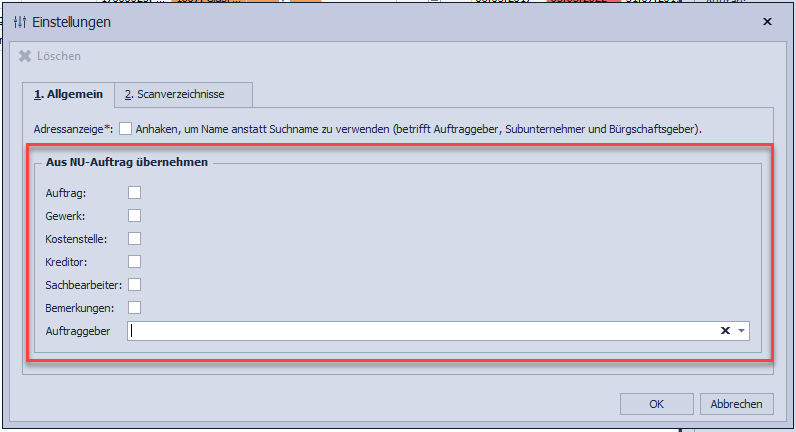Click the settings sliders icon in title bar

[19, 22]
